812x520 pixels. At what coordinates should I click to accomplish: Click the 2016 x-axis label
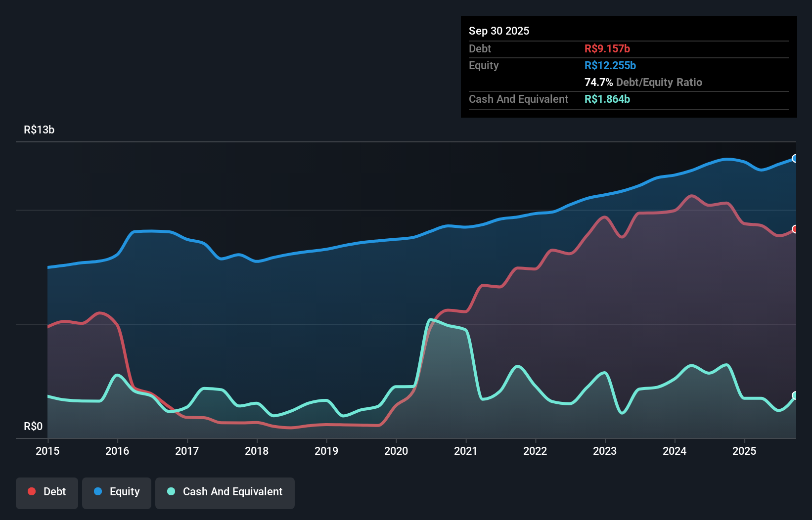(117, 451)
